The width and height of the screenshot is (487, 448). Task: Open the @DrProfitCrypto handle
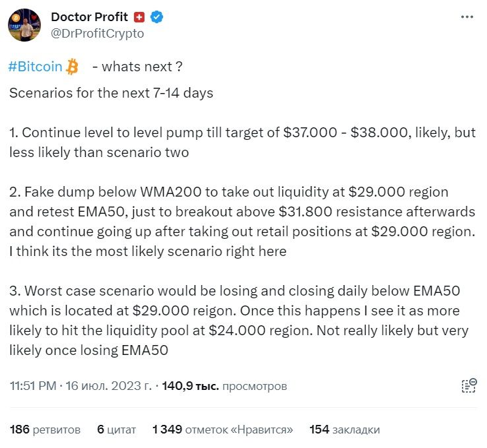[97, 33]
